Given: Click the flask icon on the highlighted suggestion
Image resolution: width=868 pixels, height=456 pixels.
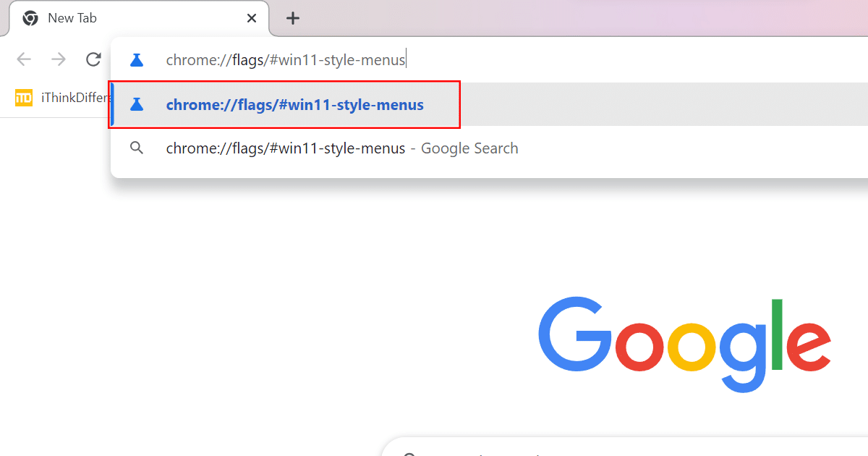Looking at the screenshot, I should click(137, 104).
